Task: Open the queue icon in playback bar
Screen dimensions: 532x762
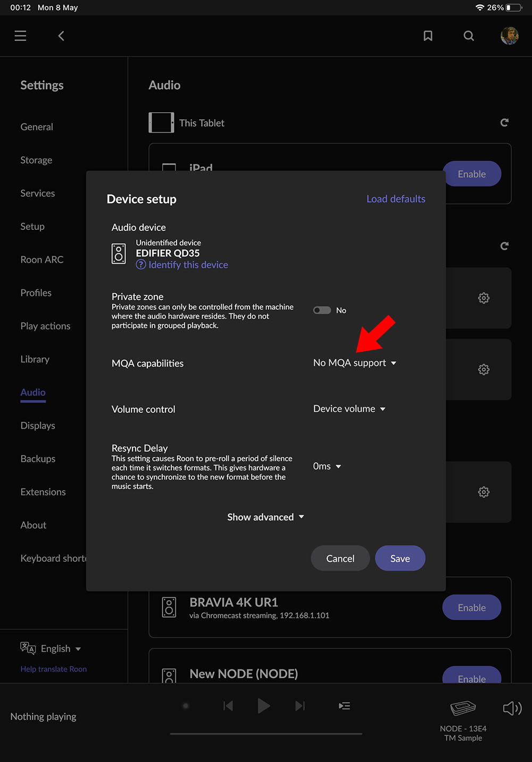Action: click(344, 706)
